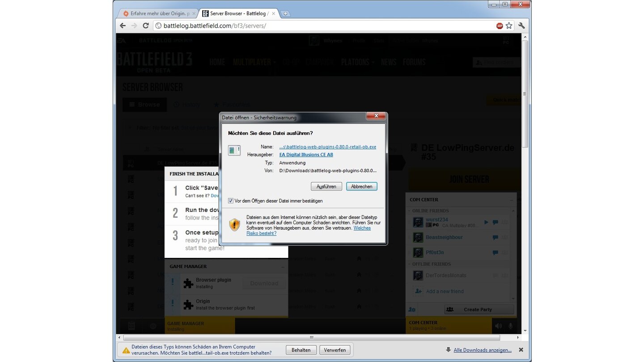Viewport: 644px width, 362px height.
Task: Switch to the 'Erfahre mehr über Origin' tab
Action: (160, 13)
